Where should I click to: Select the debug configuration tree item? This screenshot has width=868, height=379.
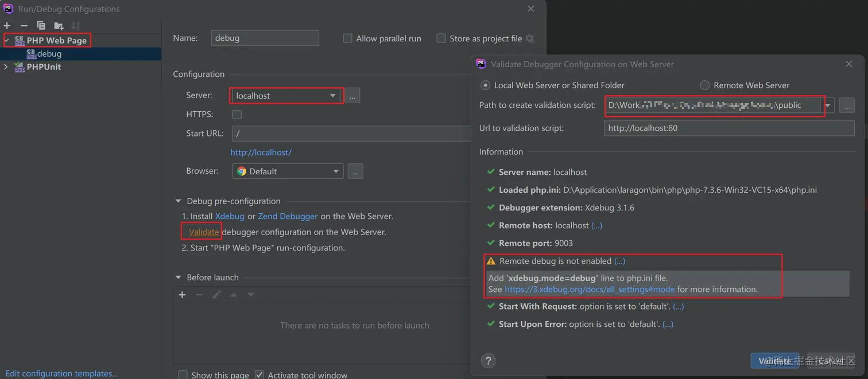click(x=49, y=54)
